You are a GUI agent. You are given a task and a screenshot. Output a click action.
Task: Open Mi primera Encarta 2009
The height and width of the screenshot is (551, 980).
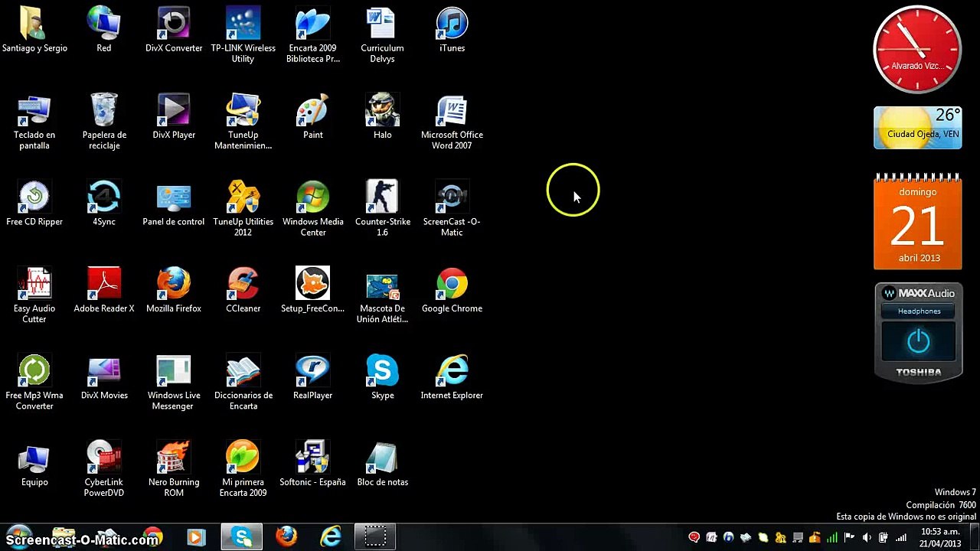(x=243, y=469)
